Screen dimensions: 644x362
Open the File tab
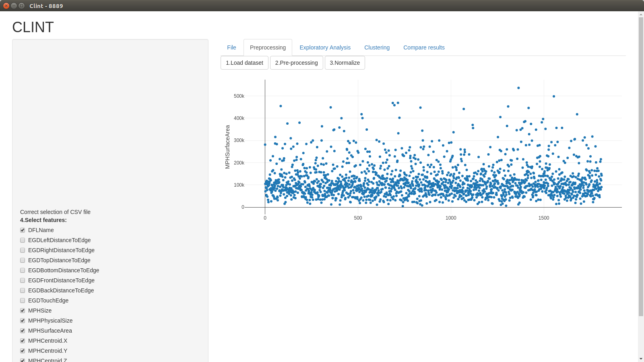[x=231, y=47]
